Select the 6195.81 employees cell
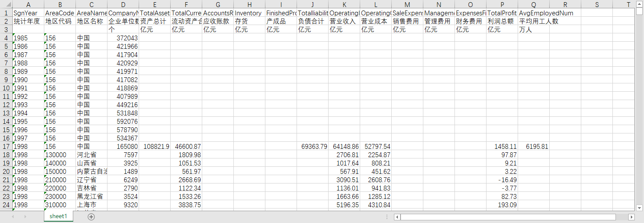The height and width of the screenshot is (223, 644). click(x=534, y=146)
